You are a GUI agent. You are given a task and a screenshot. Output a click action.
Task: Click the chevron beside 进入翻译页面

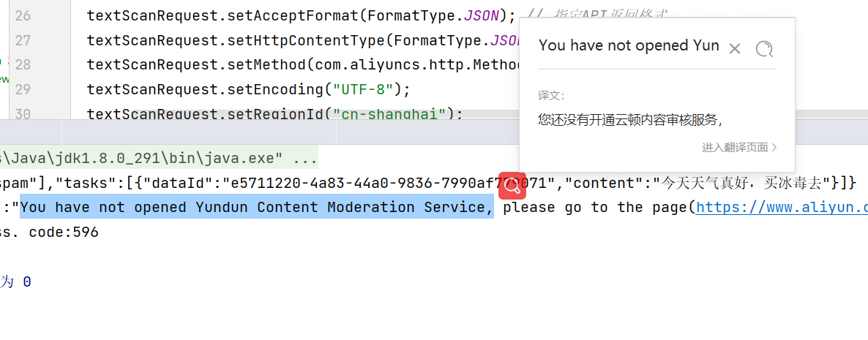coord(774,148)
